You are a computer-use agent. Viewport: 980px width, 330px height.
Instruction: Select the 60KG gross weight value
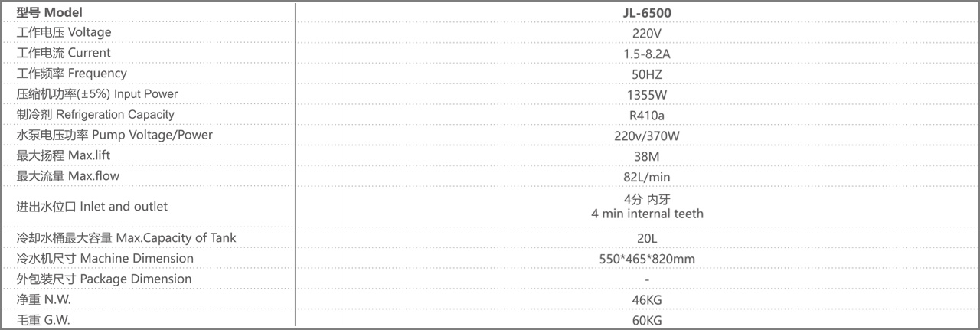(647, 320)
